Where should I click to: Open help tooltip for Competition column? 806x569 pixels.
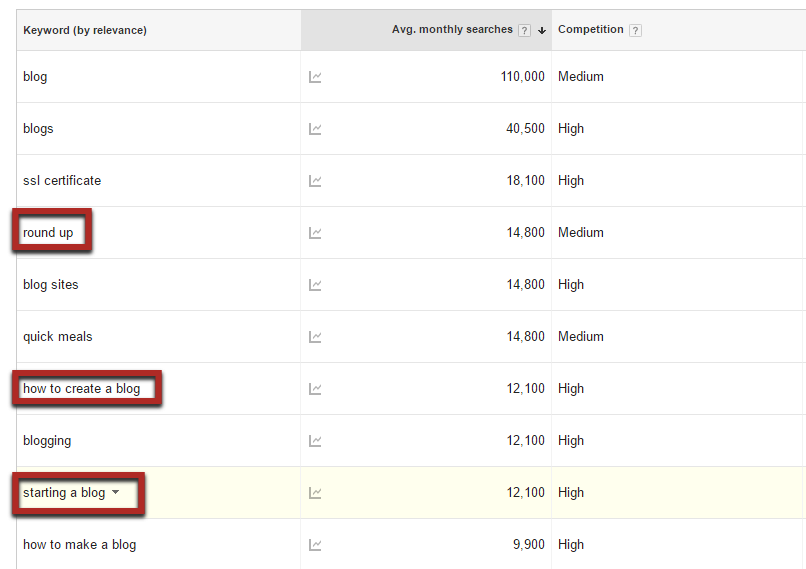click(x=635, y=30)
